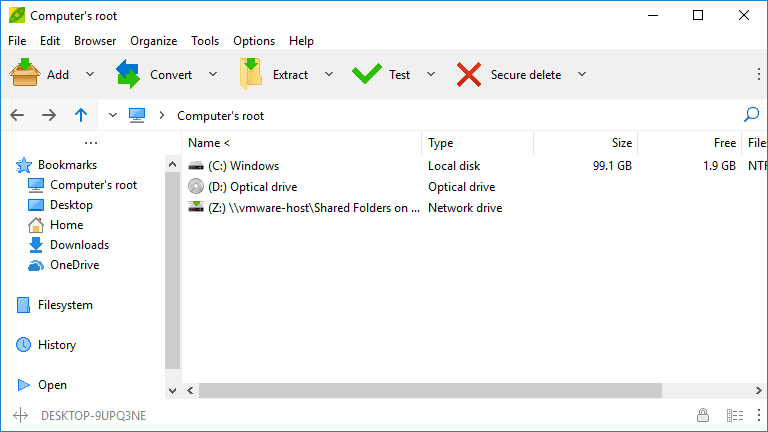Screen dimensions: 768x432
Task: Click the search magnifier icon
Action: coord(751,115)
